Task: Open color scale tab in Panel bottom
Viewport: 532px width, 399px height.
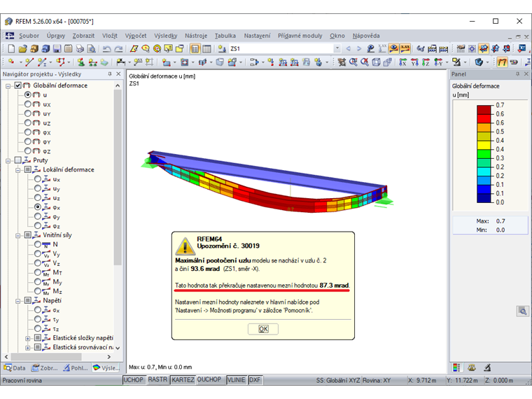Action: click(x=456, y=367)
